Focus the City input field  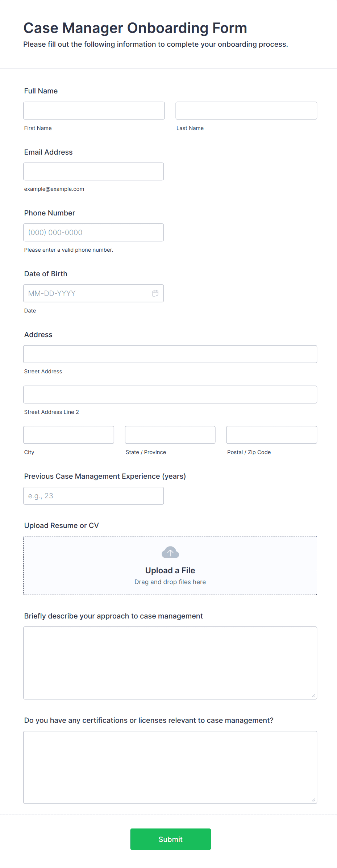68,435
